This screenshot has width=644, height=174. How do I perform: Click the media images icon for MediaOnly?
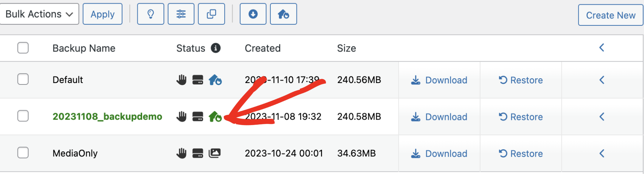tap(215, 153)
